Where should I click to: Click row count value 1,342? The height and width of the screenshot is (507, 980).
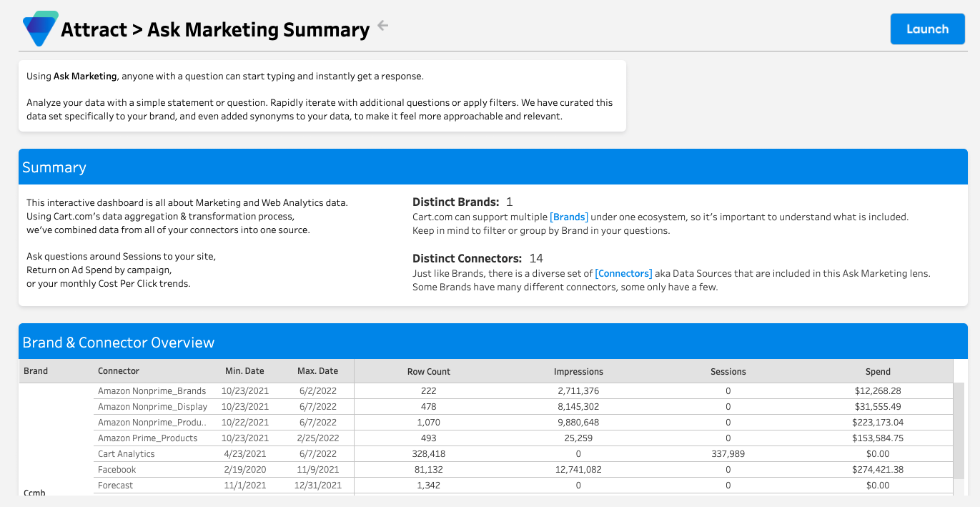click(429, 486)
